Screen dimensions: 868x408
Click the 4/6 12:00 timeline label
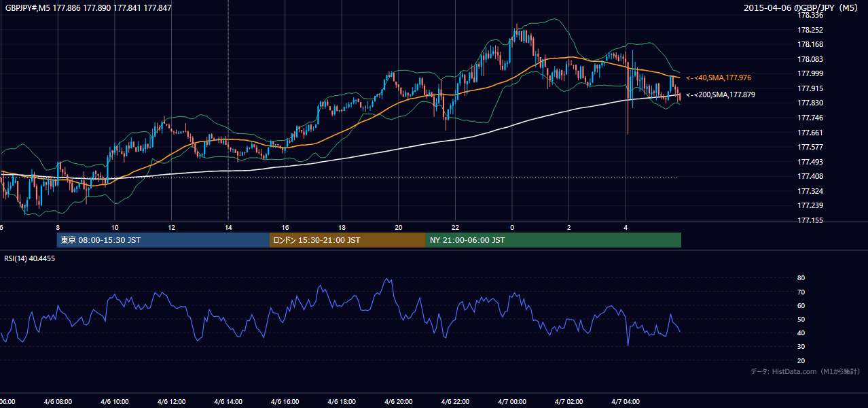[171, 402]
